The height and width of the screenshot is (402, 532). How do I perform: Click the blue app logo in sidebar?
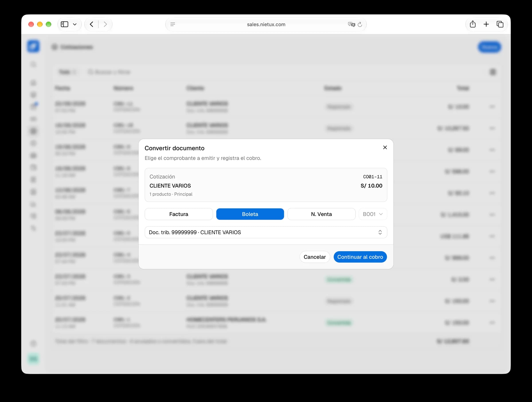33,46
